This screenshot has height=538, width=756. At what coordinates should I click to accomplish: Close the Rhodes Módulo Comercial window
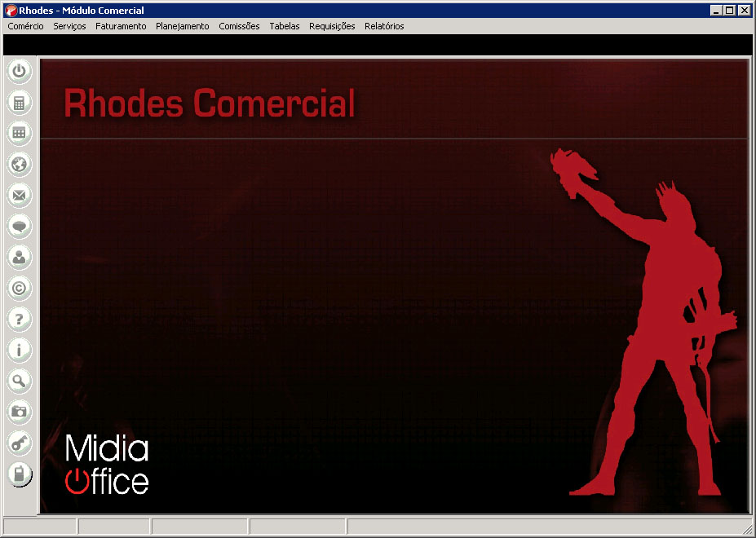click(x=744, y=10)
